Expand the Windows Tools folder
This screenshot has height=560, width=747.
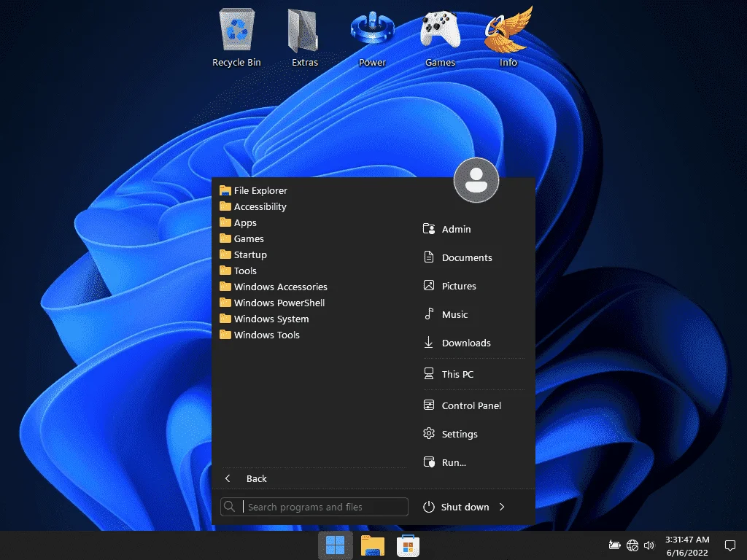260,335
